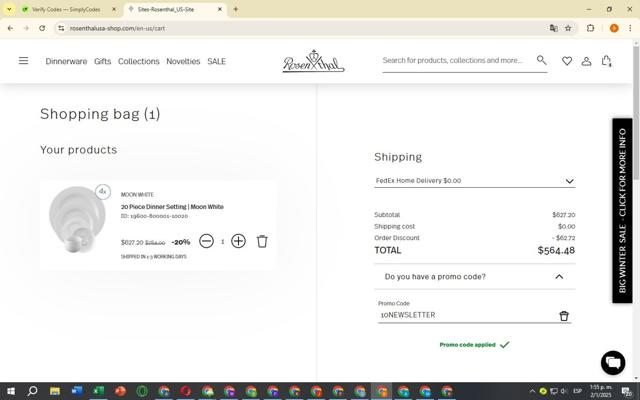The height and width of the screenshot is (400, 640).
Task: Open the 20 Piece Dinner Setting link
Action: tap(172, 207)
